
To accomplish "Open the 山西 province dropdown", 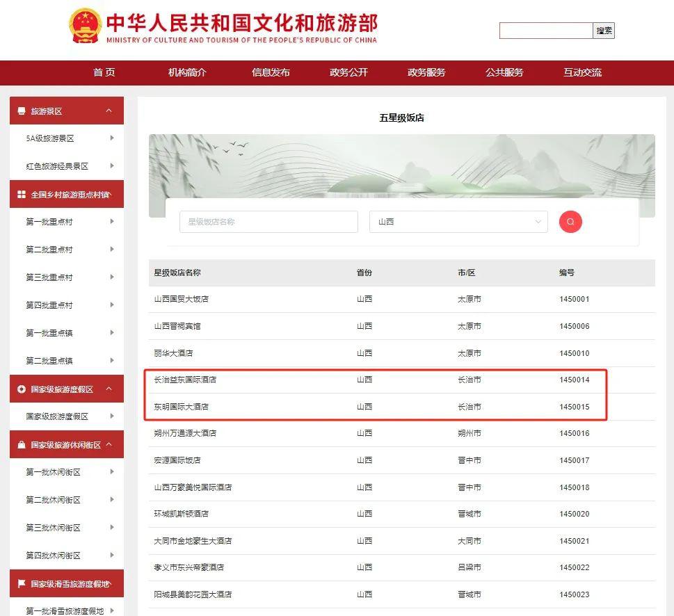I will [x=458, y=222].
